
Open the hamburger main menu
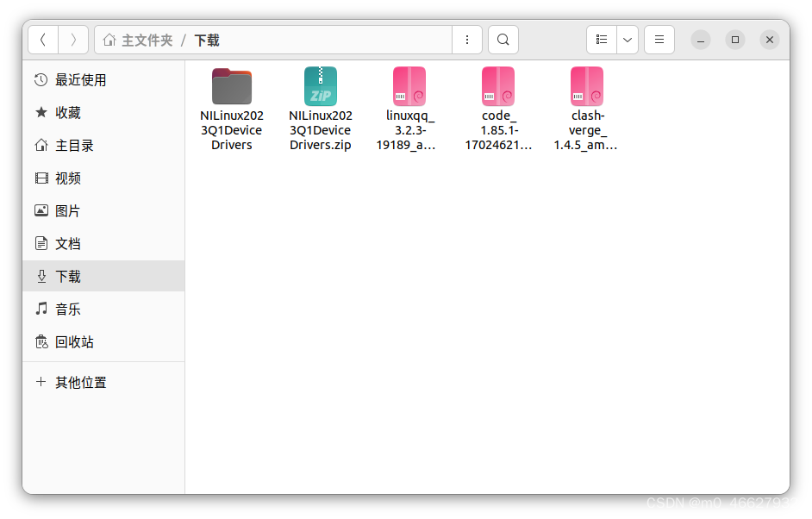coord(659,39)
